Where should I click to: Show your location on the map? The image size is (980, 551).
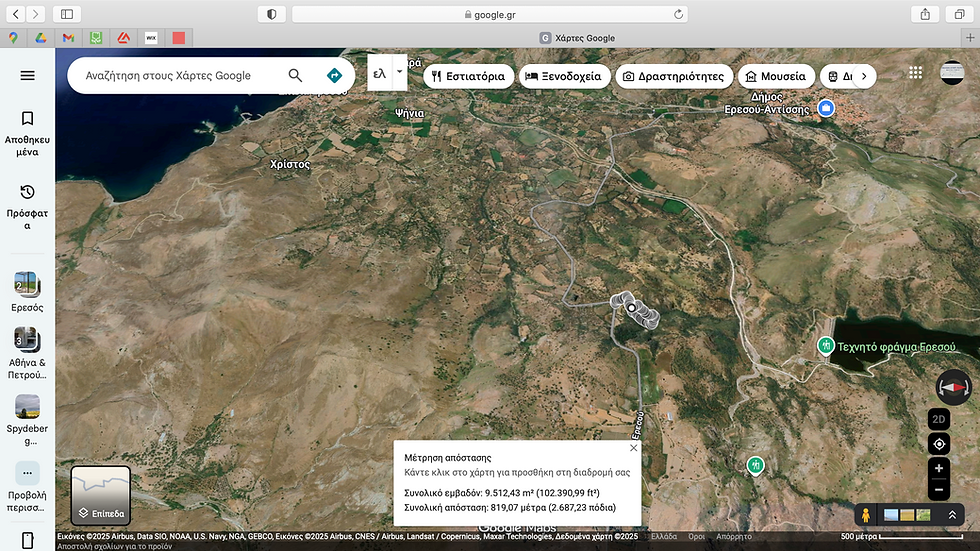click(x=939, y=444)
